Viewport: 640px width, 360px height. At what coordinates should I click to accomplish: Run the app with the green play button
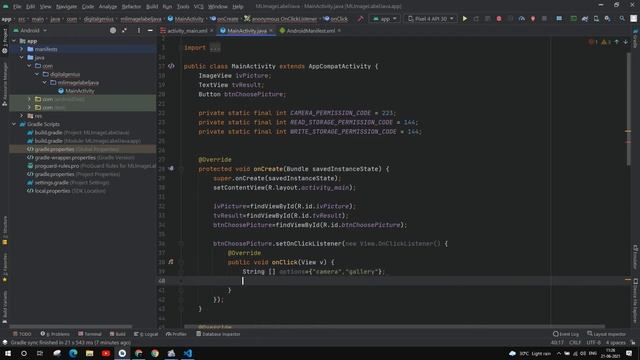464,19
